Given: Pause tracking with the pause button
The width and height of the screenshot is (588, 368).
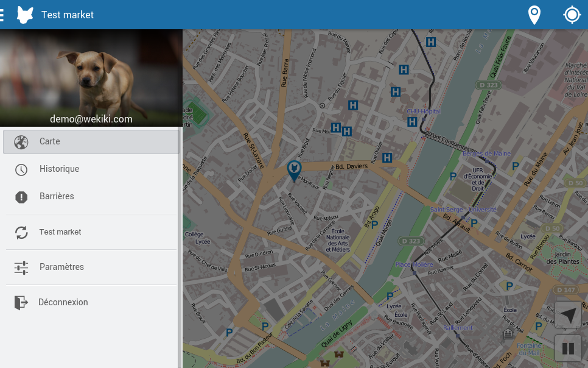Looking at the screenshot, I should [x=568, y=349].
